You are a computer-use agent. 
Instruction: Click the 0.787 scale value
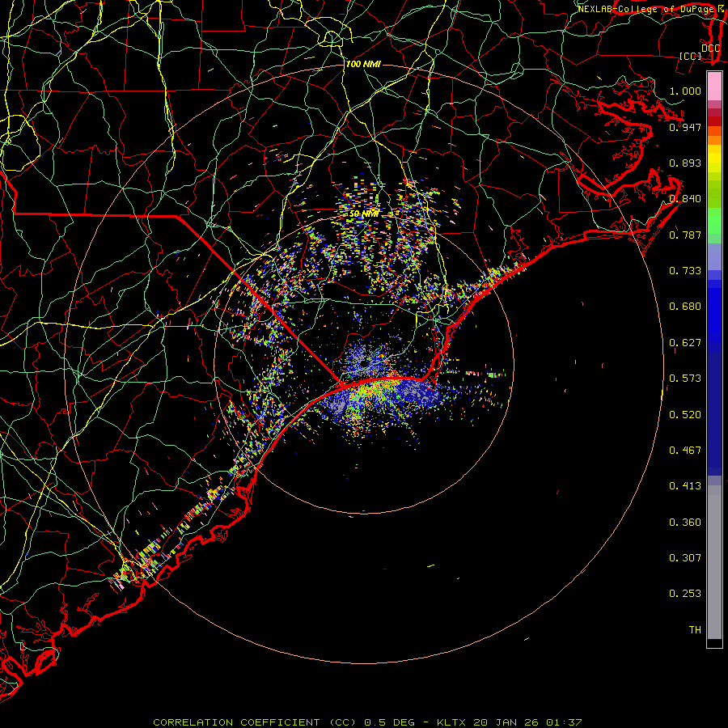[x=685, y=235]
